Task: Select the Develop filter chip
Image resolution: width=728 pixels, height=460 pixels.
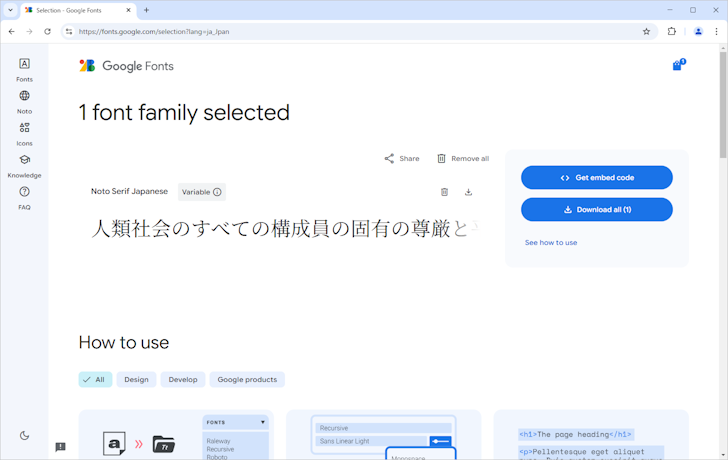Action: 183,380
